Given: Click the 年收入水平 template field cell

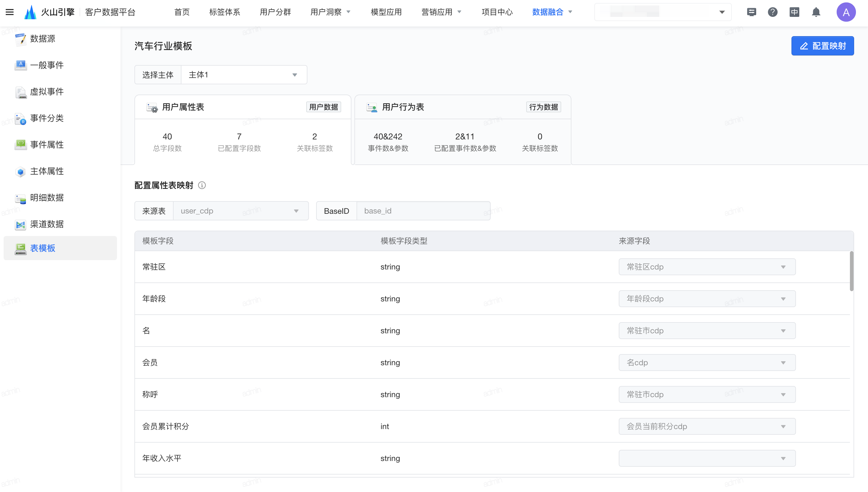Looking at the screenshot, I should tap(162, 459).
